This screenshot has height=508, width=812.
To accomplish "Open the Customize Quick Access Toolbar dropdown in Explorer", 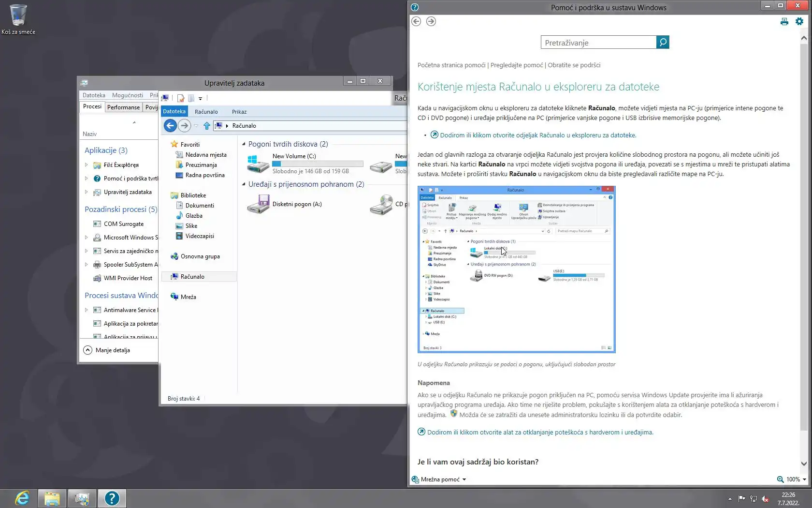I will (200, 98).
